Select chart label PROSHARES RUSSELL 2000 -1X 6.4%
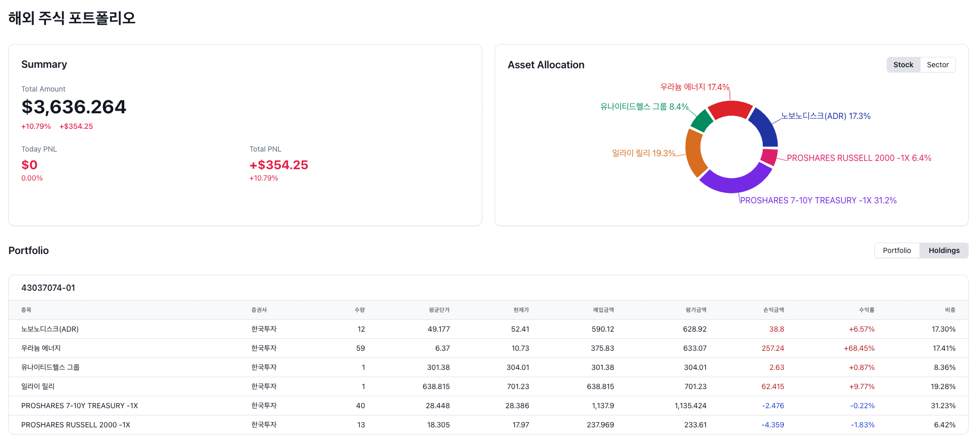The width and height of the screenshot is (980, 447). coord(859,158)
